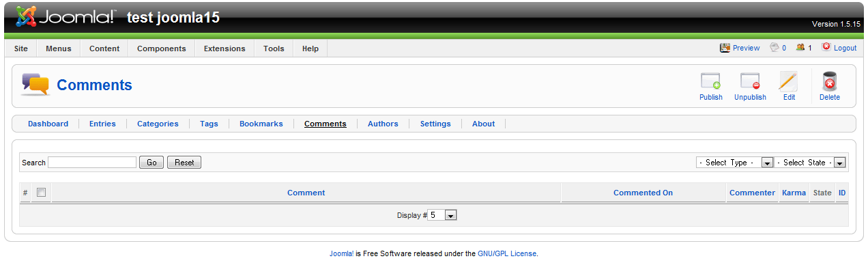Screen dimensions: 868x263
Task: Open the Select State dropdown
Action: pos(810,163)
